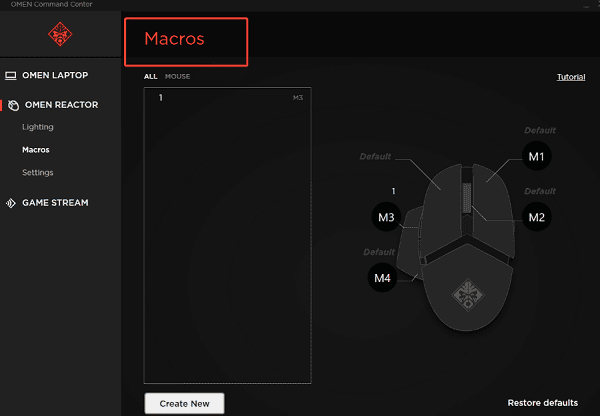Select macro 1 in the macro list
Viewport: 600px width, 416px height.
click(228, 98)
